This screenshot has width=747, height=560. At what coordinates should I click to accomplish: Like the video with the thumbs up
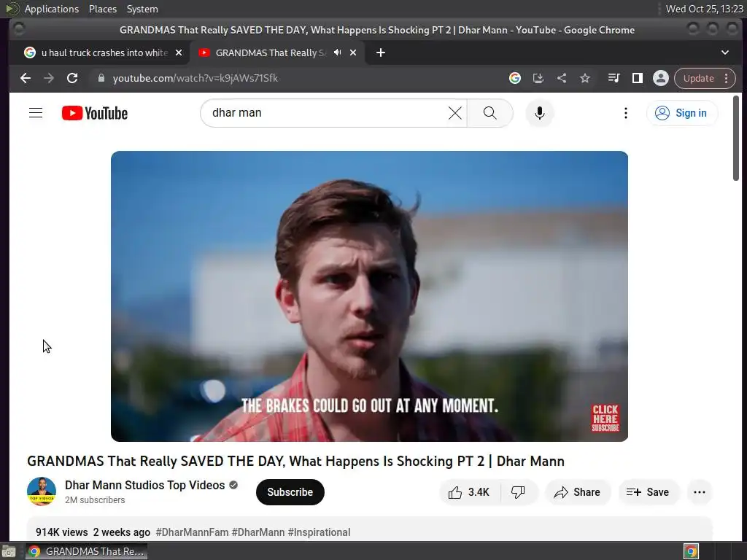pyautogui.click(x=469, y=492)
